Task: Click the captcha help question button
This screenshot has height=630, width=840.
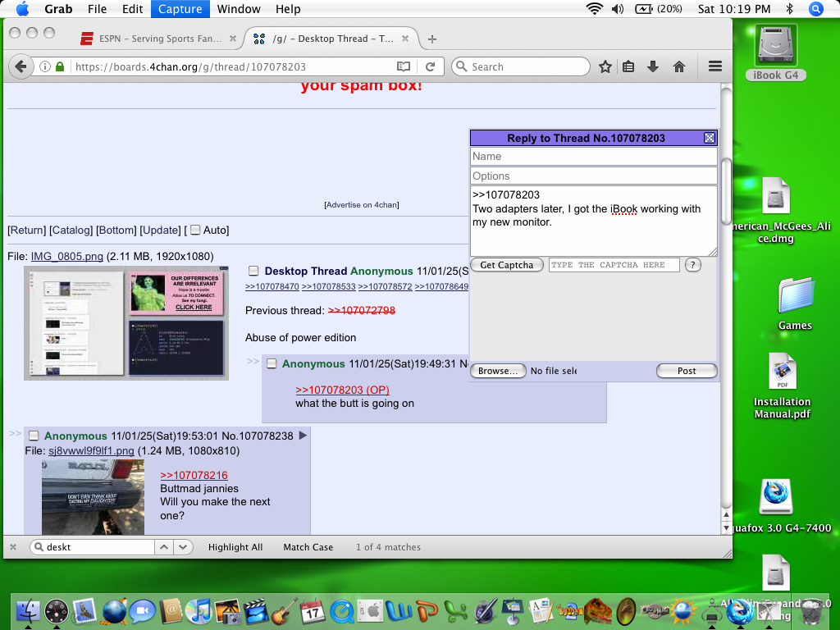Action: (x=692, y=265)
